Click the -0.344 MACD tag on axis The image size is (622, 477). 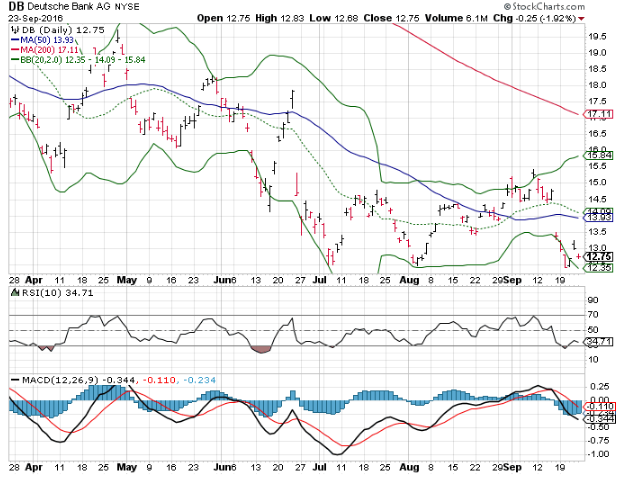coord(599,419)
